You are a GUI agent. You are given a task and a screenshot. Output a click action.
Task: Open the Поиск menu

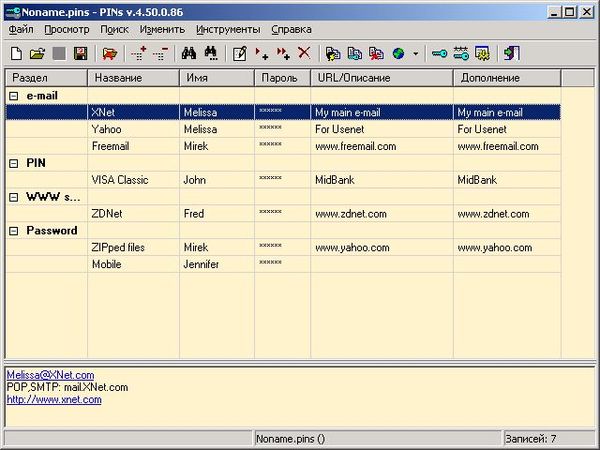[x=114, y=29]
